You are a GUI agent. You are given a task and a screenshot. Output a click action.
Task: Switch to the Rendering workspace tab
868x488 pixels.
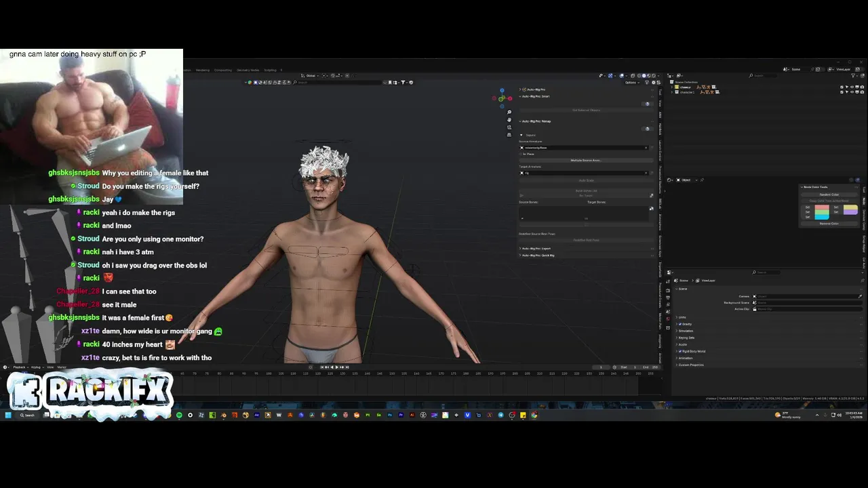point(203,70)
